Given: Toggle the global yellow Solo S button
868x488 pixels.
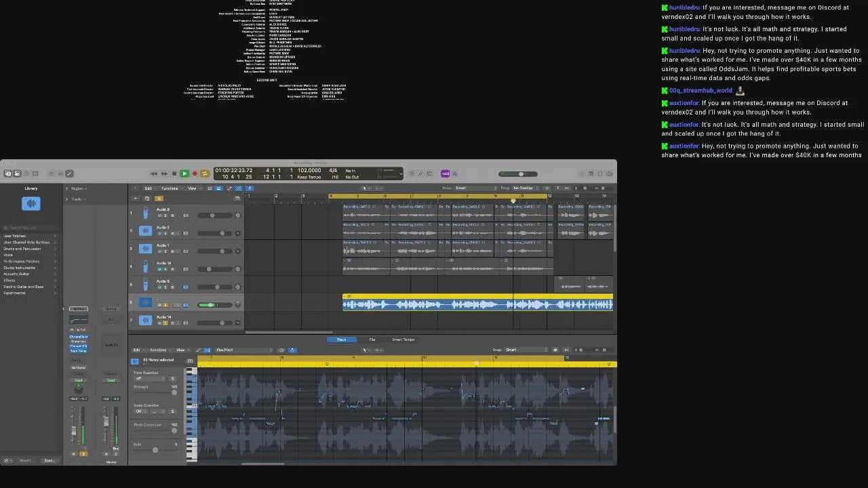Looking at the screenshot, I should [x=159, y=199].
